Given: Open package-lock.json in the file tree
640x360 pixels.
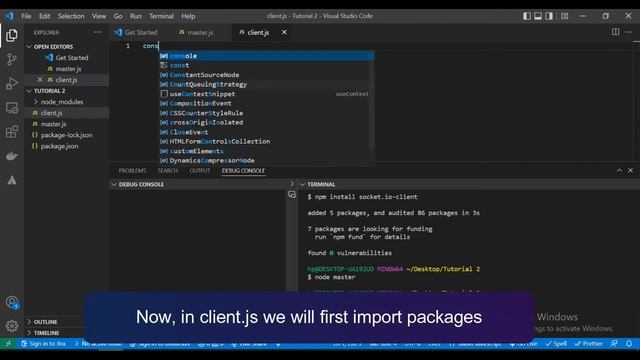Looking at the screenshot, I should 67,135.
